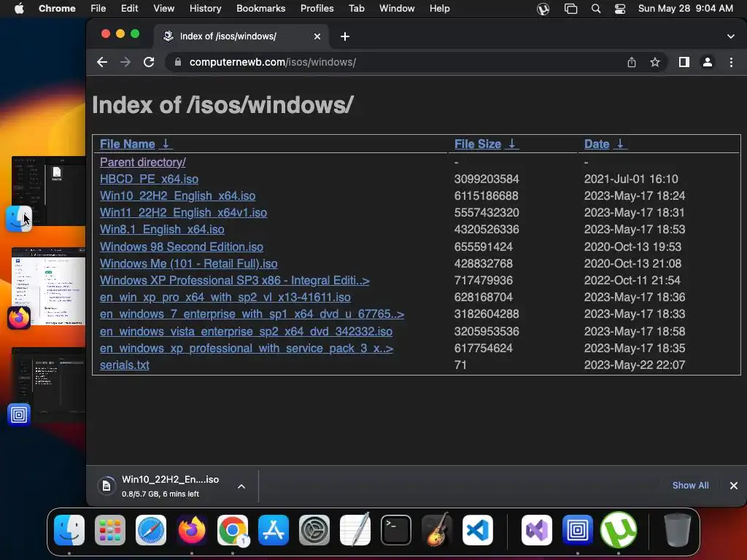Image resolution: width=747 pixels, height=560 pixels.
Task: Click the browser forward arrow
Action: pos(125,62)
